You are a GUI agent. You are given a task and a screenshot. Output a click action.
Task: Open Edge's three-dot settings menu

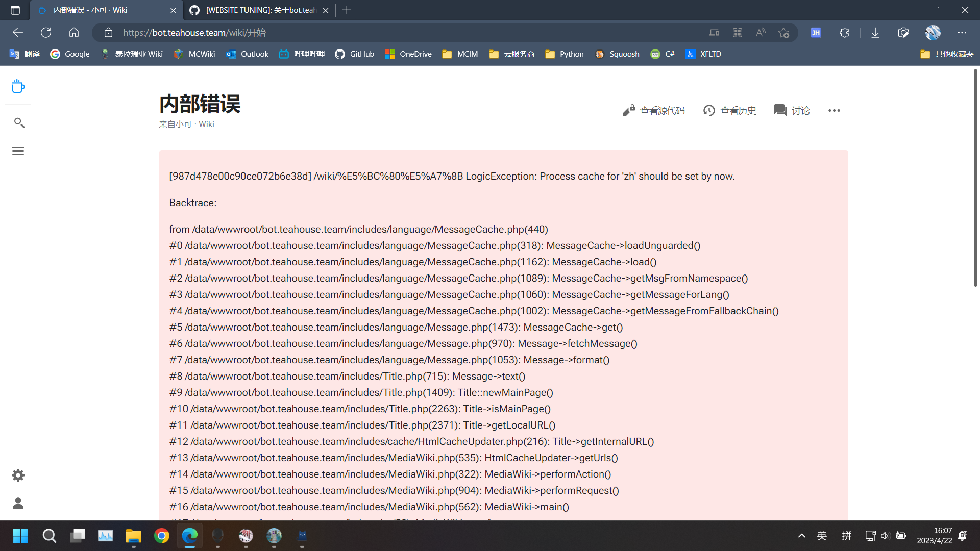coord(963,32)
